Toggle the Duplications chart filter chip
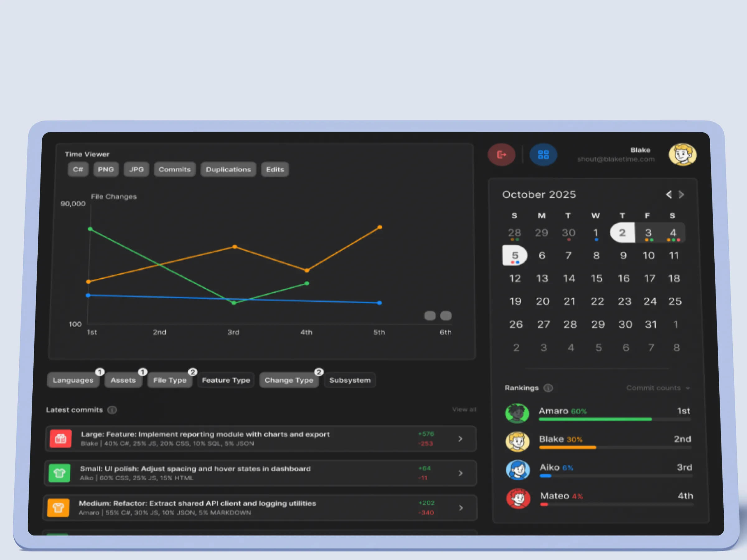747x560 pixels. 228,170
